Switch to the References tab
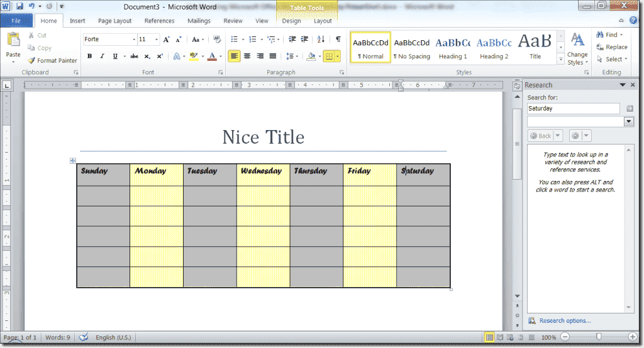 [x=159, y=21]
